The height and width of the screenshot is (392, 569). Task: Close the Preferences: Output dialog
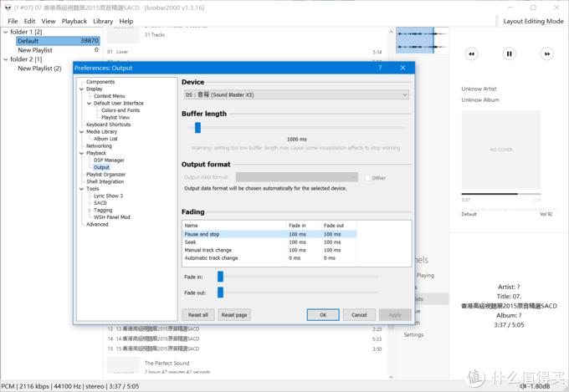(402, 68)
